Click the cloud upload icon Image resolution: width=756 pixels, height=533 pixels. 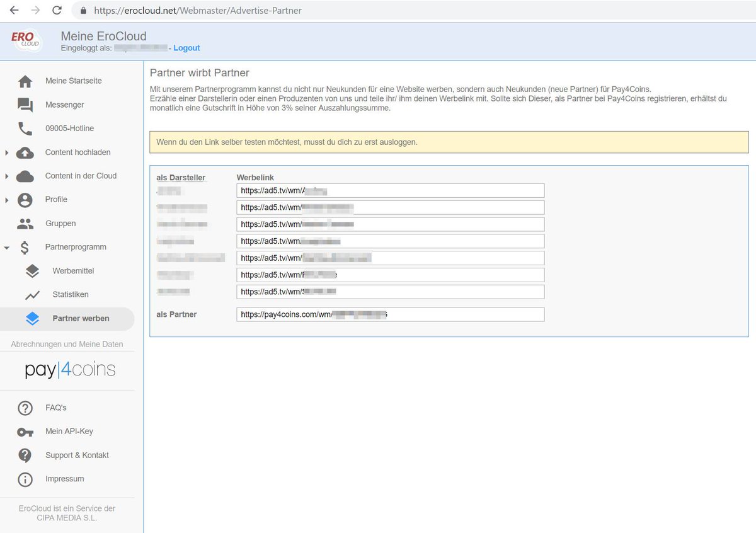[25, 152]
